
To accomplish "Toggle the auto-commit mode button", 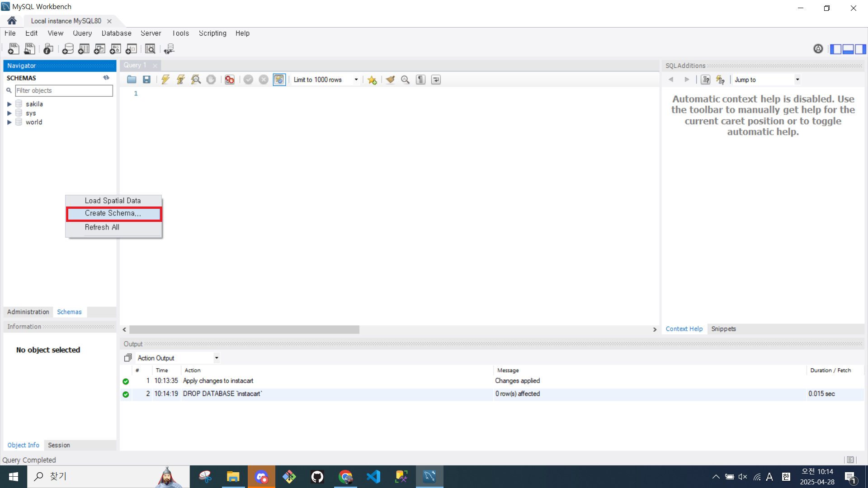I will (x=279, y=80).
